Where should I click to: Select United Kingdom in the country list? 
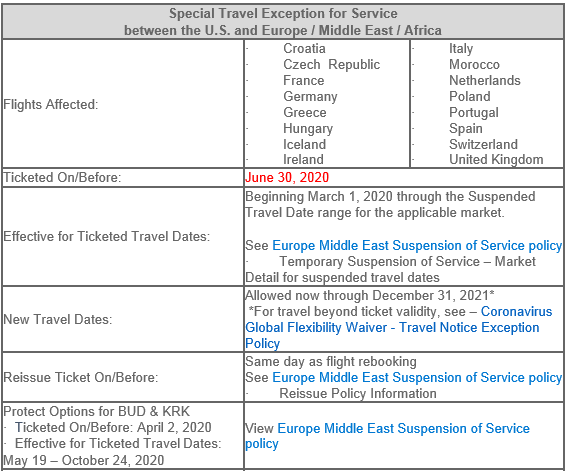496,160
